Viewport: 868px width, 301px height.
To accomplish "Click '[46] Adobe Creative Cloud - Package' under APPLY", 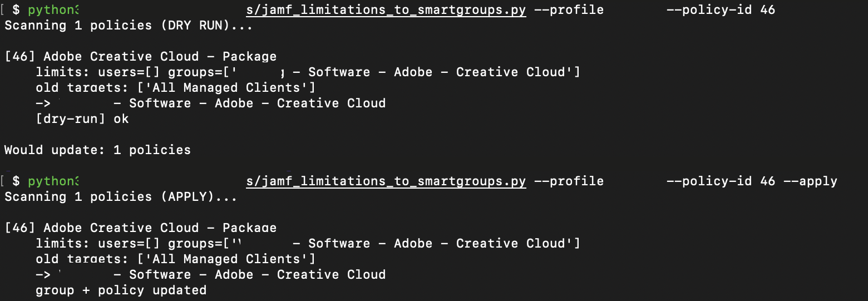I will point(141,228).
